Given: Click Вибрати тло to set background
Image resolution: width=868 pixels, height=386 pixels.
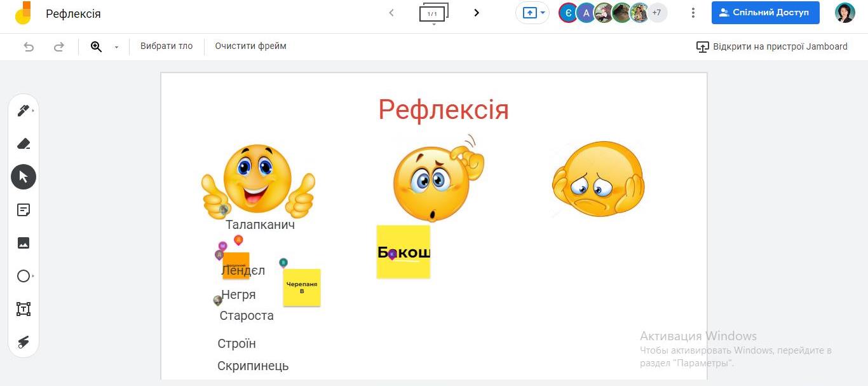Looking at the screenshot, I should pyautogui.click(x=166, y=46).
